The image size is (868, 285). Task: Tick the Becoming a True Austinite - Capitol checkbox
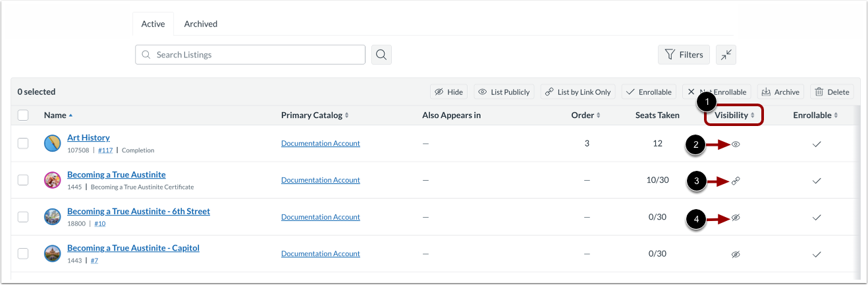[24, 254]
